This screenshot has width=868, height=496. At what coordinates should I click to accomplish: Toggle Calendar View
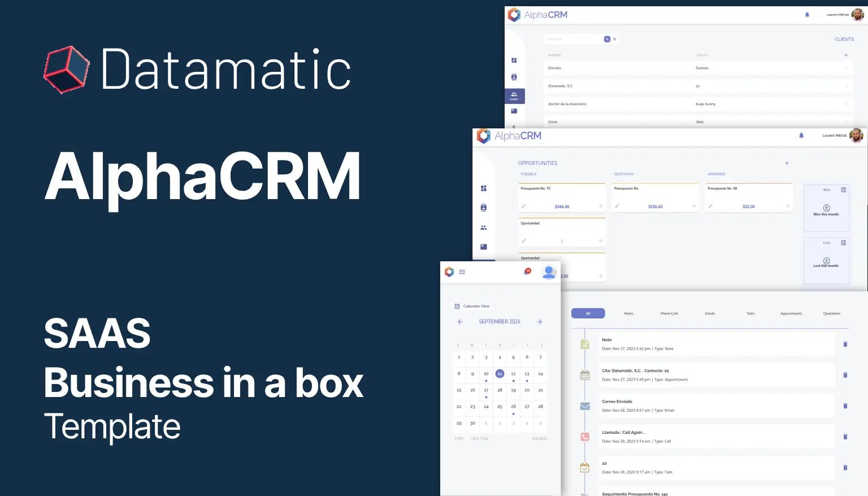pyautogui.click(x=472, y=306)
